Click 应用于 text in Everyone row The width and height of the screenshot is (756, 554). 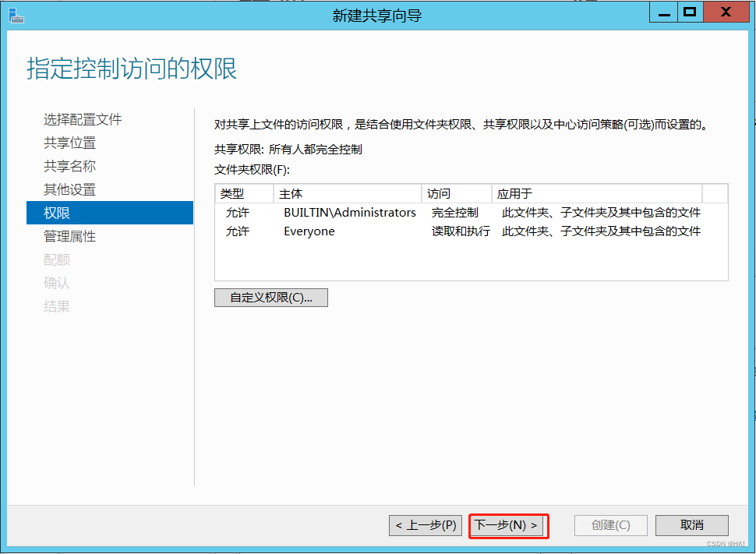coord(601,231)
